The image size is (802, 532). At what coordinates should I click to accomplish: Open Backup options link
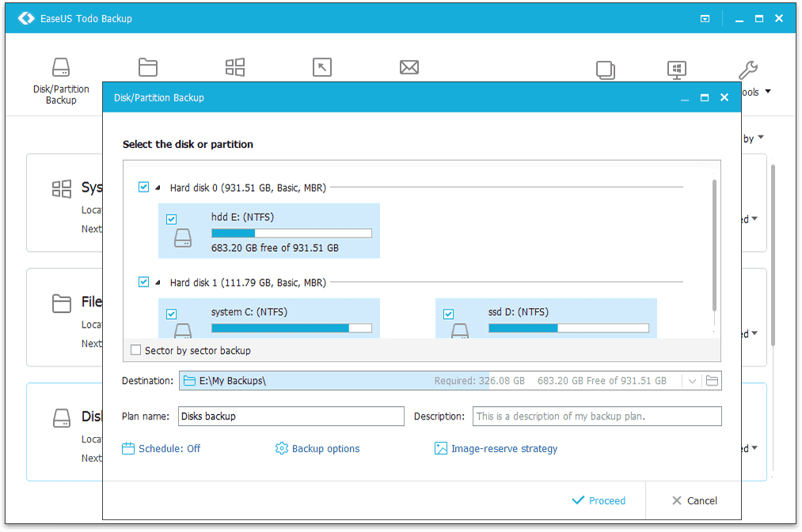tap(325, 449)
